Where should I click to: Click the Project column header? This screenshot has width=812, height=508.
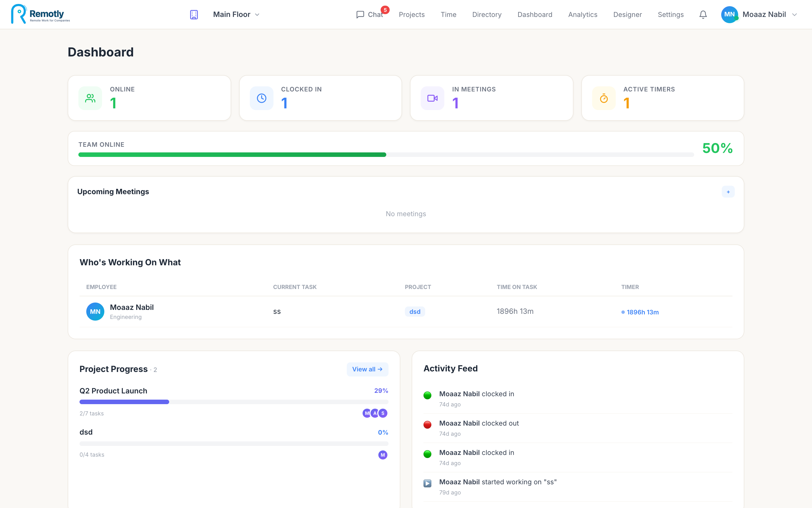tap(418, 287)
